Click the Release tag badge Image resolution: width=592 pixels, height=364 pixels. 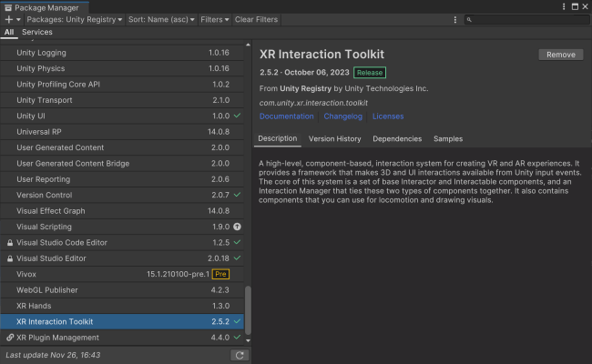(x=370, y=73)
